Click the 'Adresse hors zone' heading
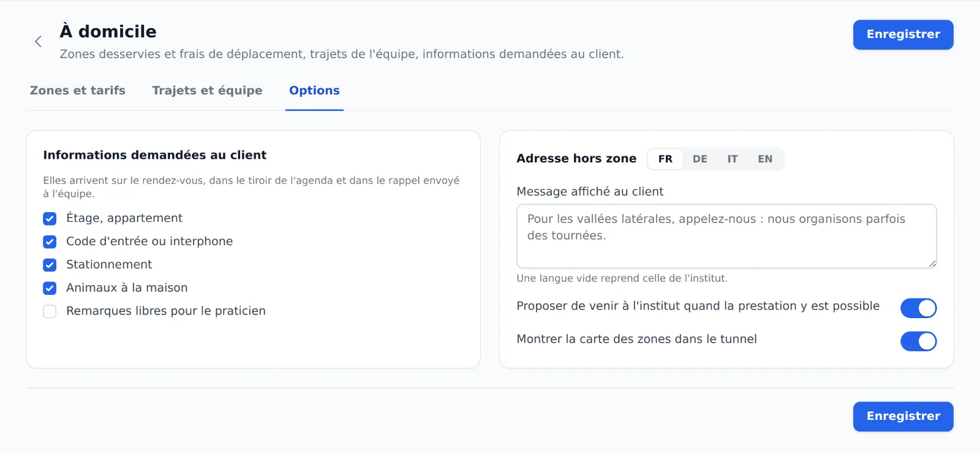 click(576, 159)
